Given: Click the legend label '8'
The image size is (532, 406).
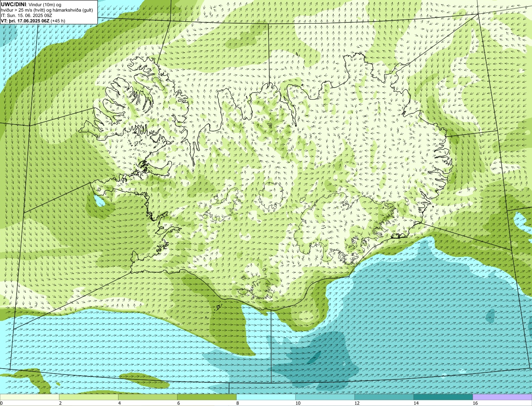Looking at the screenshot, I should pyautogui.click(x=238, y=403).
